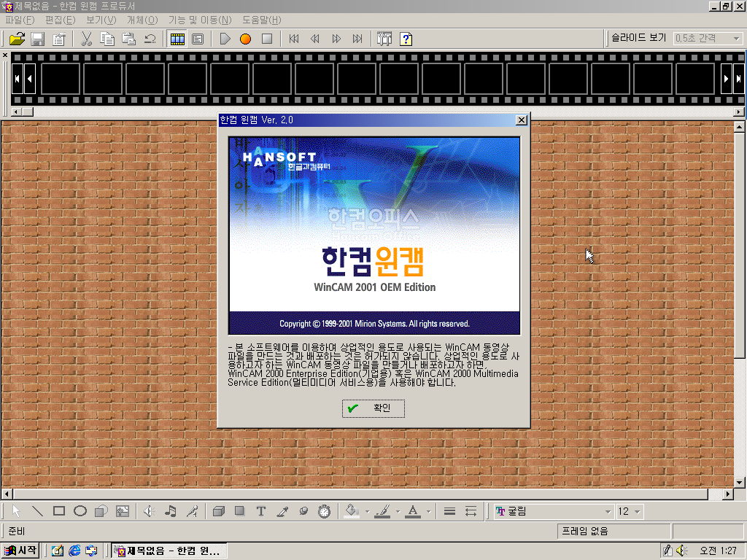Open the 굴림 font name dropdown
747x560 pixels.
point(554,511)
